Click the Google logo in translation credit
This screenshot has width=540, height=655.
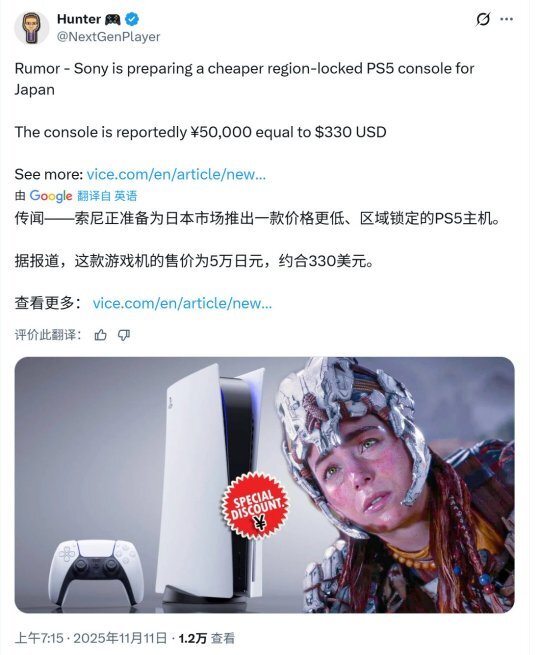pyautogui.click(x=51, y=195)
